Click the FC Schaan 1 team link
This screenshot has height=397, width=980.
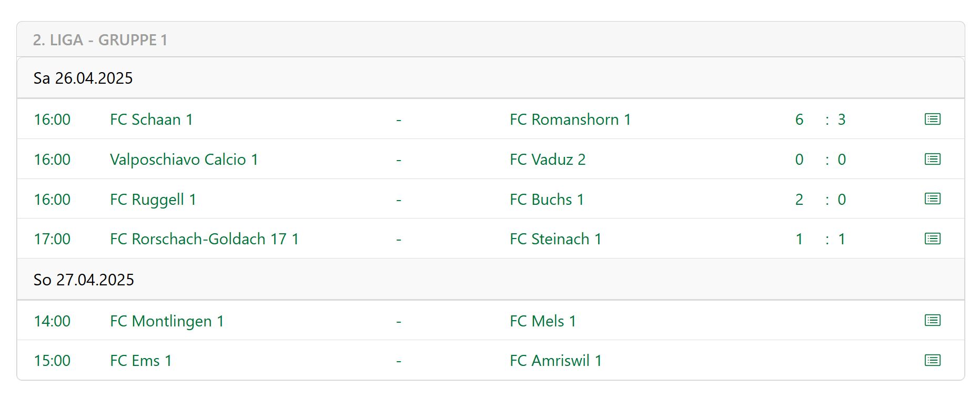point(151,120)
